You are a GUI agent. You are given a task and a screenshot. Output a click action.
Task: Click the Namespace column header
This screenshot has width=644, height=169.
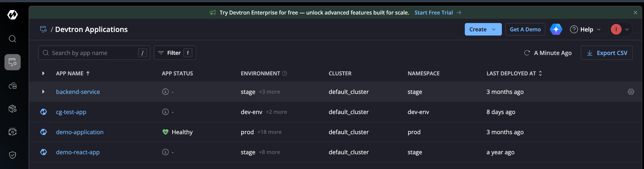coord(424,73)
